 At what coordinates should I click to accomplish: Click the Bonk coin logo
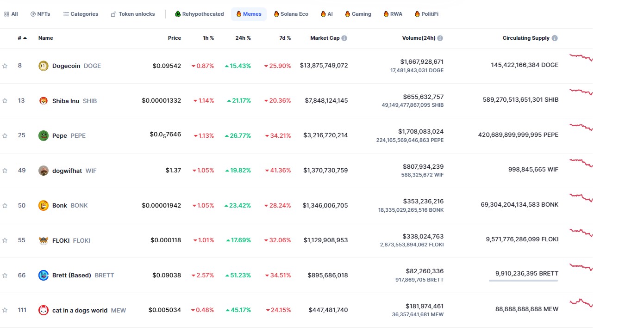point(44,205)
